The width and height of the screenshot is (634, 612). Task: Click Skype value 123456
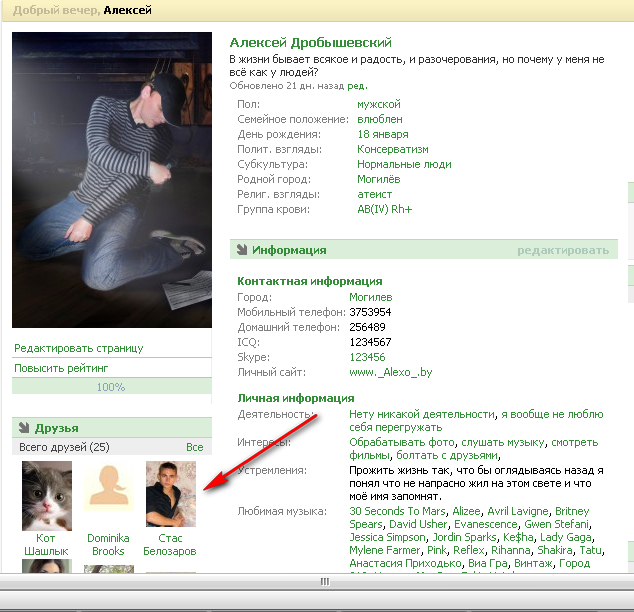tap(367, 357)
